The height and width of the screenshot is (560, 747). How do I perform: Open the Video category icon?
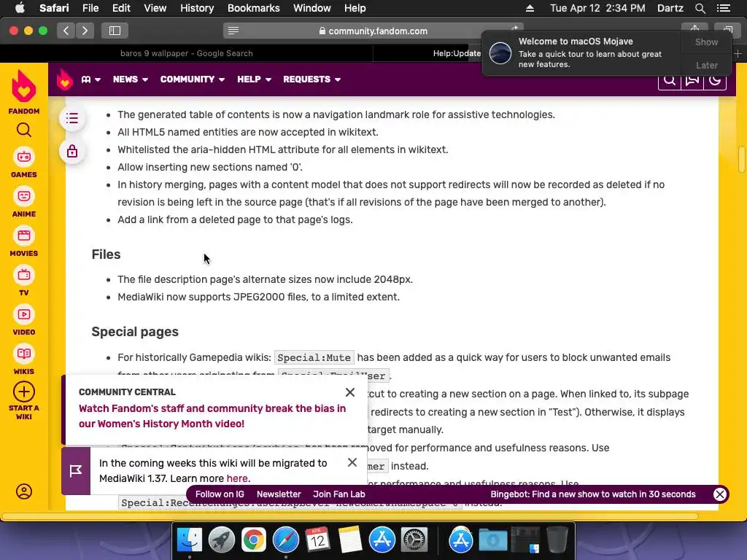(x=24, y=314)
